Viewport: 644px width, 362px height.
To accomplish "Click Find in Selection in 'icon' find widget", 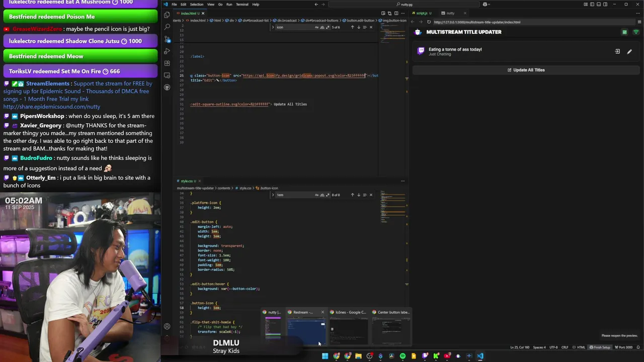I will pyautogui.click(x=365, y=27).
